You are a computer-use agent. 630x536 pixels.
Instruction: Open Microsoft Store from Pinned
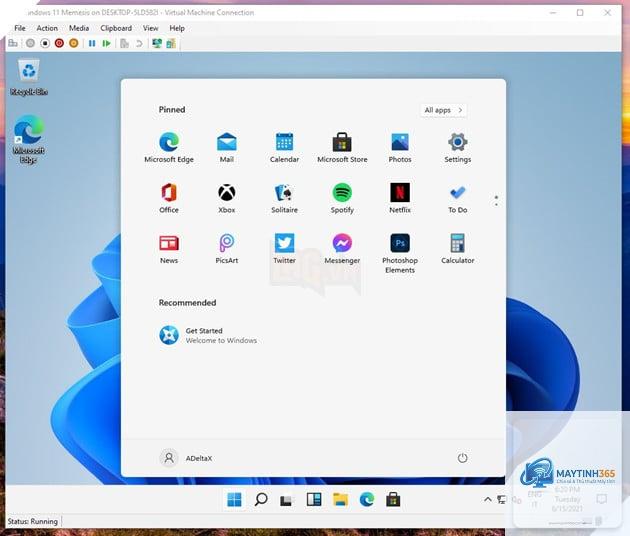(342, 147)
